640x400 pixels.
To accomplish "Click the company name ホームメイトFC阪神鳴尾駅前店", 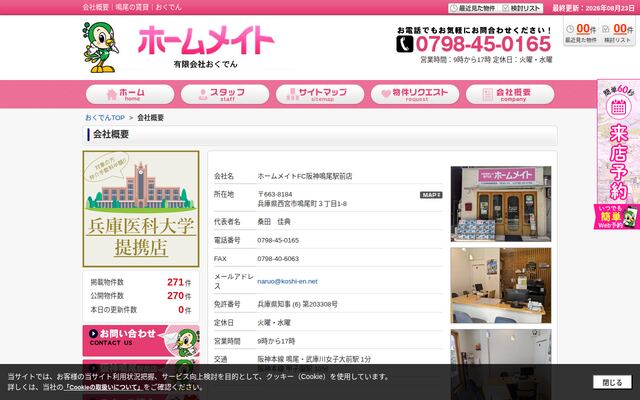I will click(x=304, y=176).
